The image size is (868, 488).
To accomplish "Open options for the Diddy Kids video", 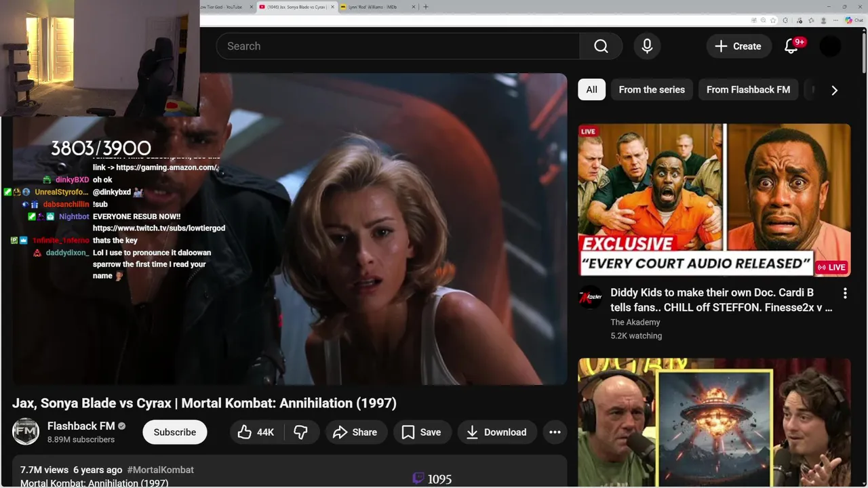I will pos(845,293).
